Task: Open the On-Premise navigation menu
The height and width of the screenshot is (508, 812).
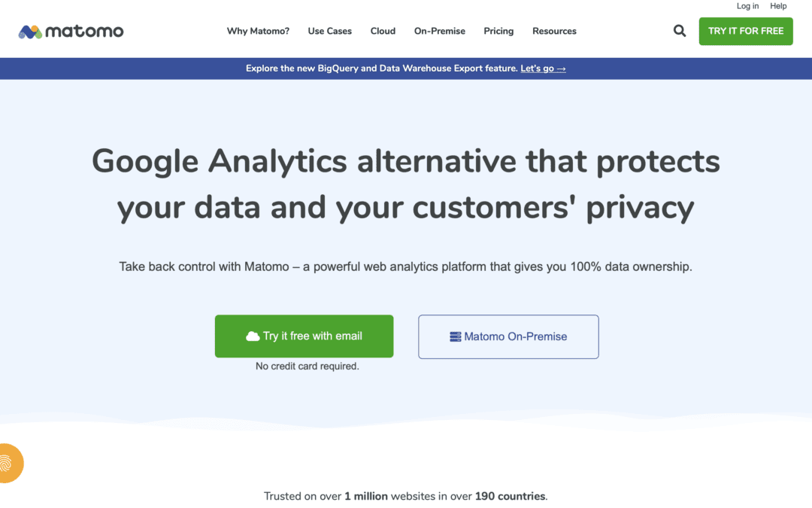Action: pyautogui.click(x=440, y=31)
